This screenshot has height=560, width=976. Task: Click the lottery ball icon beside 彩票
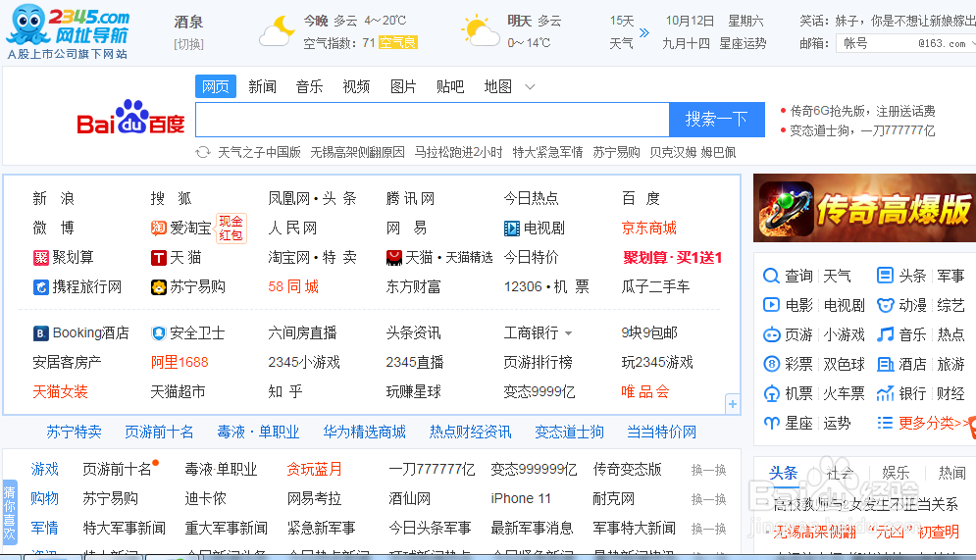click(771, 364)
